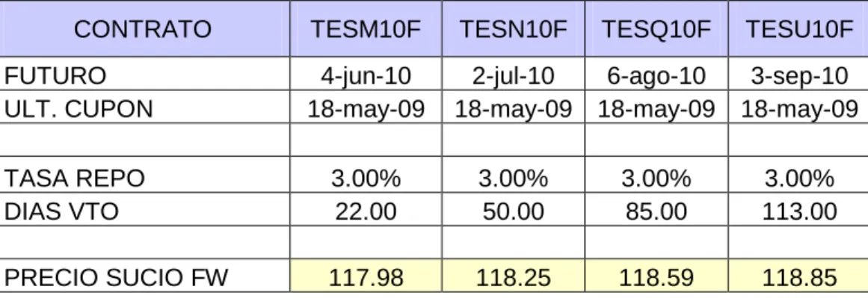Click the TESN10F column header

click(x=513, y=28)
